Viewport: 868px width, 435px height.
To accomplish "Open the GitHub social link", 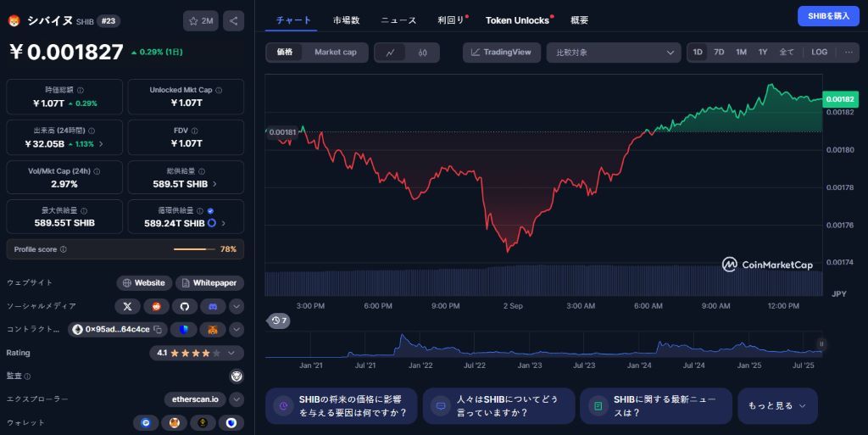I will (185, 306).
